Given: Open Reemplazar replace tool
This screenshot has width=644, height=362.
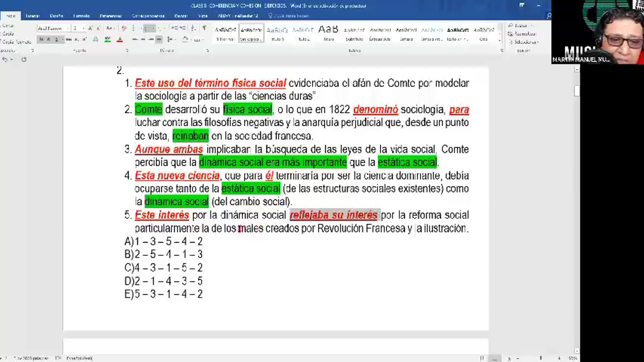Looking at the screenshot, I should [523, 34].
